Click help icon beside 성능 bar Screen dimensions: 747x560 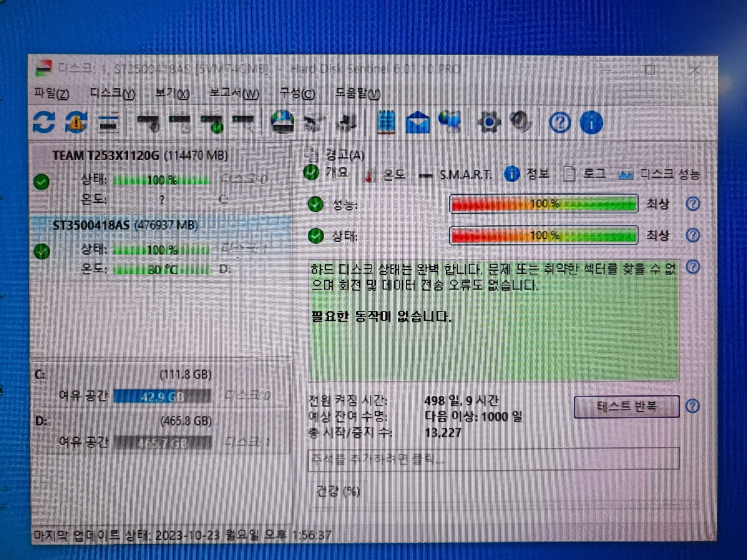693,204
